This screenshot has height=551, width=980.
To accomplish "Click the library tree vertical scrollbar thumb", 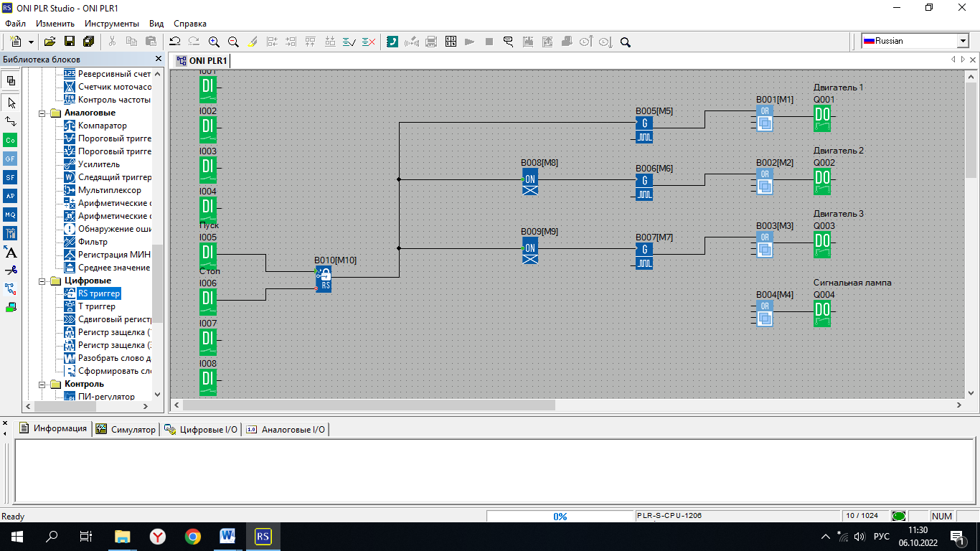I will [x=158, y=283].
